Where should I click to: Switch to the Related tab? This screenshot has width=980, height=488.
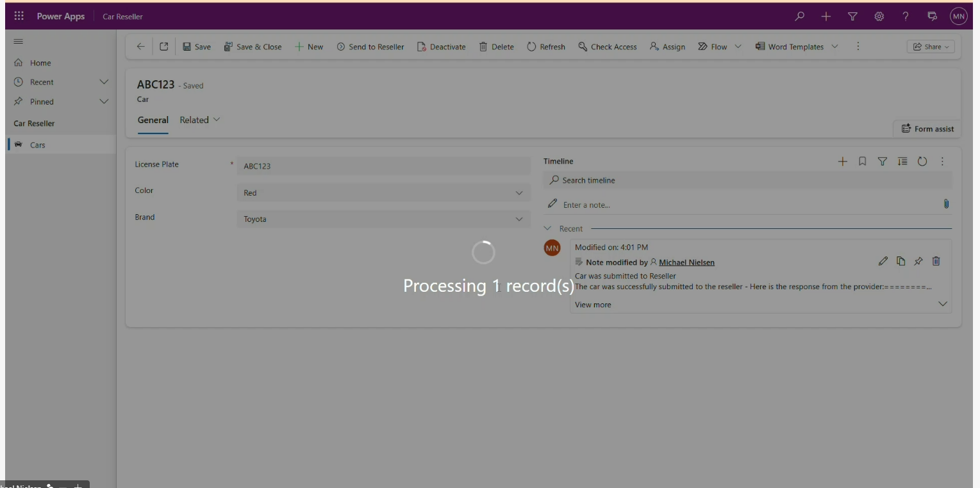click(x=199, y=120)
